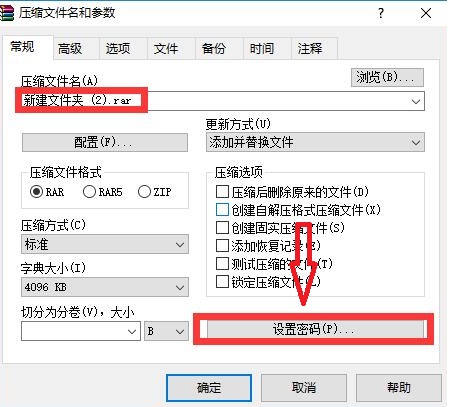Click the question mark help icon
455x407 pixels.
[x=381, y=13]
